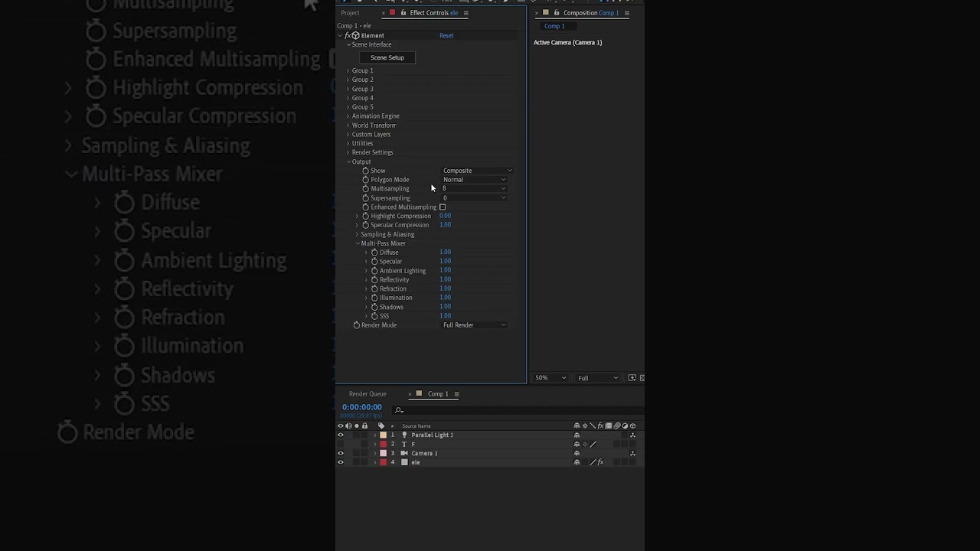The width and height of the screenshot is (980, 551).
Task: Toggle Enhanced Multisampling checkbox
Action: 443,207
